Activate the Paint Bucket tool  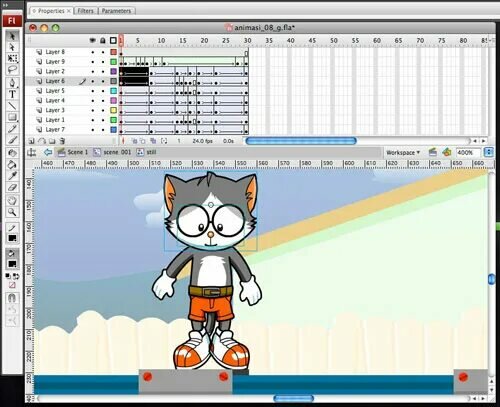pyautogui.click(x=12, y=164)
